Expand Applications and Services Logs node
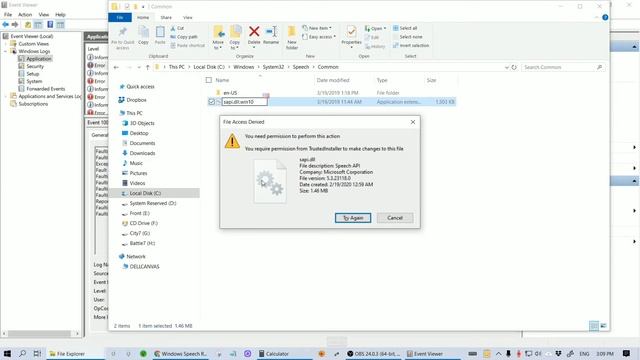The image size is (640, 360). (6, 96)
